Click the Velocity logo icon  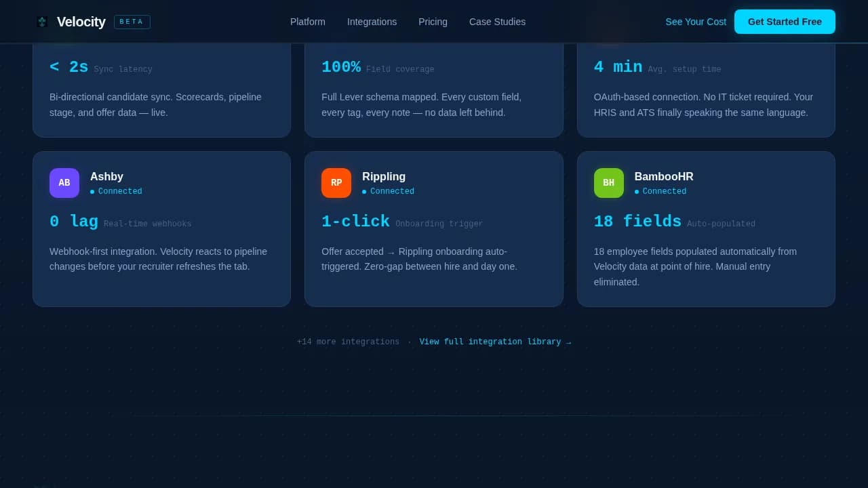42,22
